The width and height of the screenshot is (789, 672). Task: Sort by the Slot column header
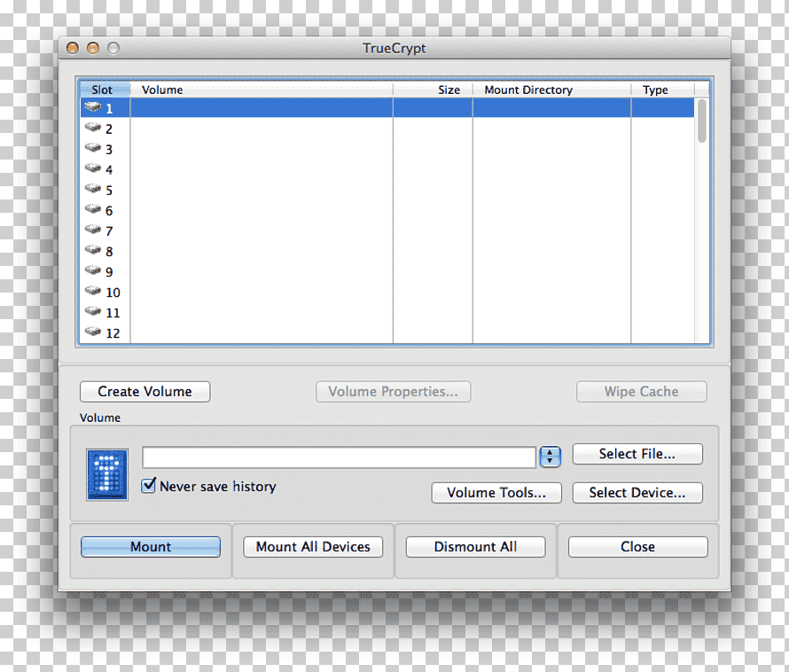(x=105, y=90)
